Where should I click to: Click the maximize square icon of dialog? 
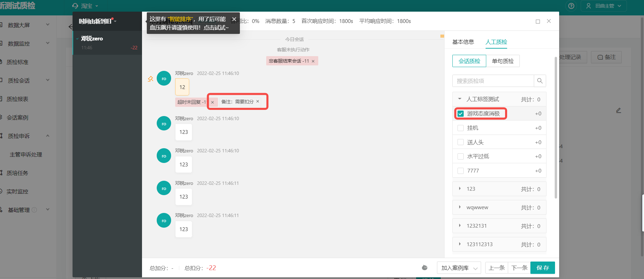pyautogui.click(x=538, y=21)
